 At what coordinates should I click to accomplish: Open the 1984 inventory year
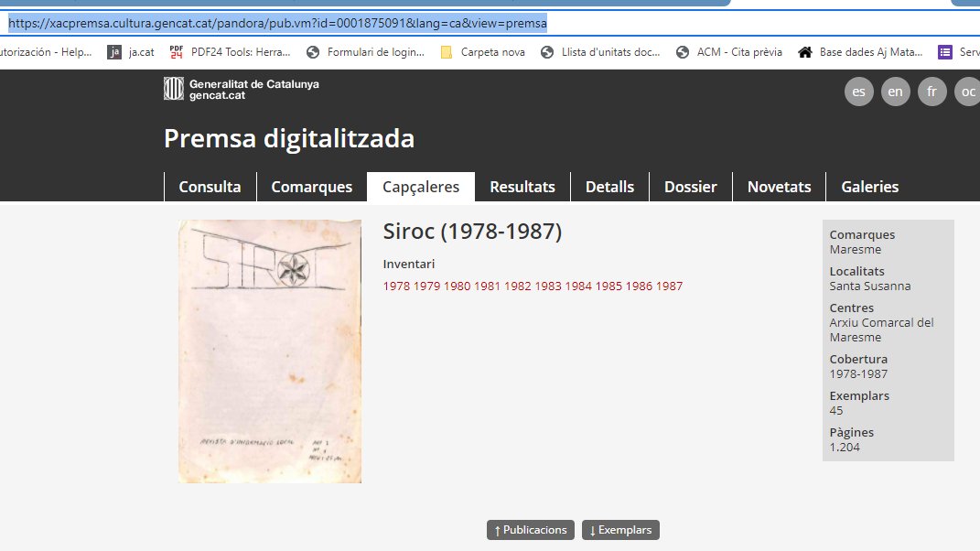pyautogui.click(x=578, y=286)
